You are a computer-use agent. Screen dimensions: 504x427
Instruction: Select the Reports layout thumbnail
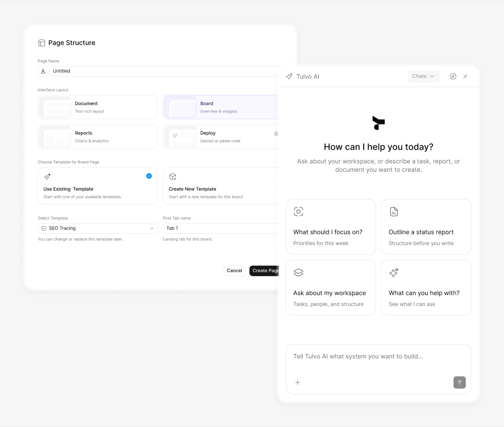click(x=55, y=137)
